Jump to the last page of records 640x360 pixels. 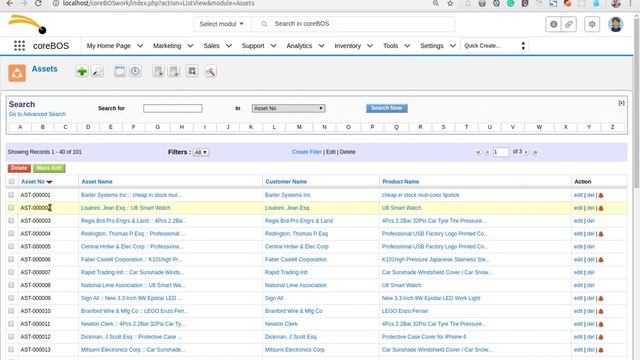[x=535, y=152]
